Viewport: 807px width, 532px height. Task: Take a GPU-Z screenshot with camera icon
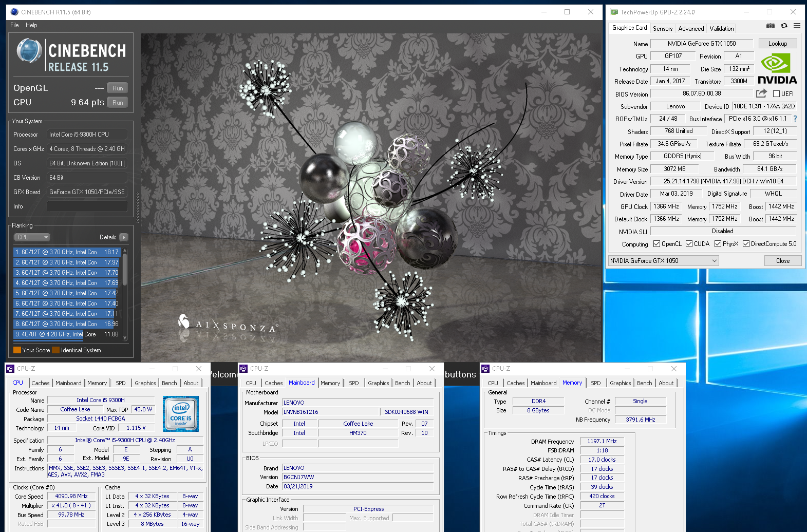pyautogui.click(x=770, y=26)
